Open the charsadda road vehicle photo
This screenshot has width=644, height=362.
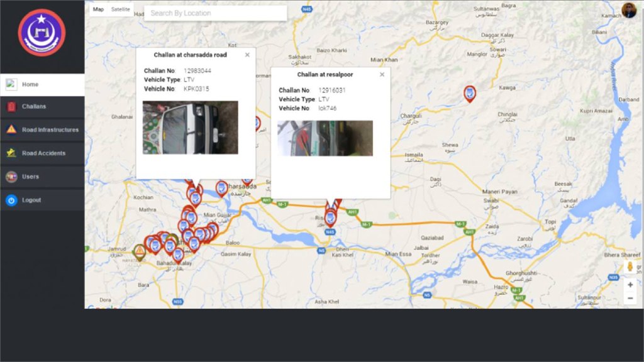(190, 128)
